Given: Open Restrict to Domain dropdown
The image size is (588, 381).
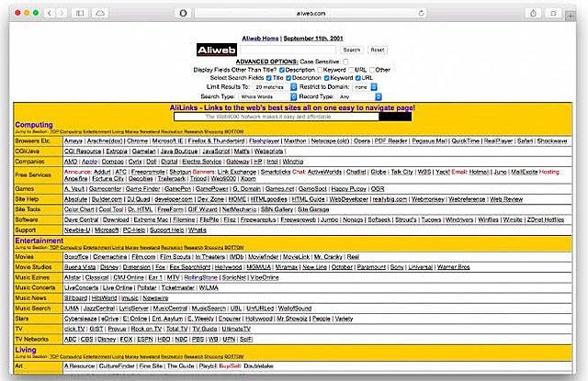Looking at the screenshot, I should 365,87.
